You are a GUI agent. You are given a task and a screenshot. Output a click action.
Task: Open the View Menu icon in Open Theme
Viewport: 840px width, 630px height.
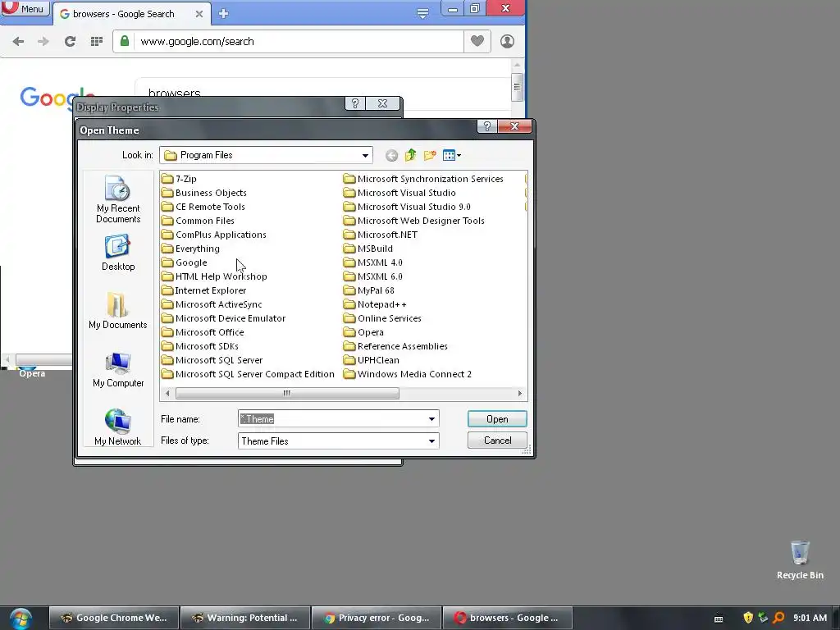pyautogui.click(x=452, y=155)
